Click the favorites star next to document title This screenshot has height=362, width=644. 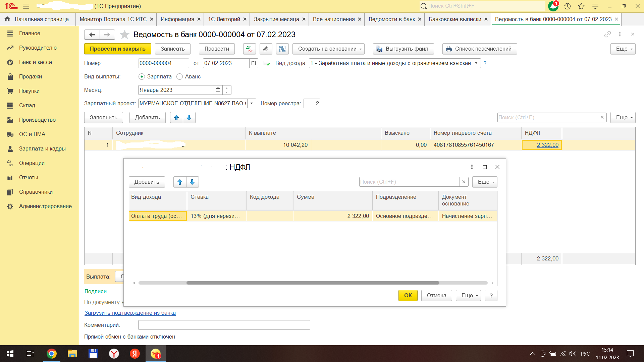click(124, 35)
